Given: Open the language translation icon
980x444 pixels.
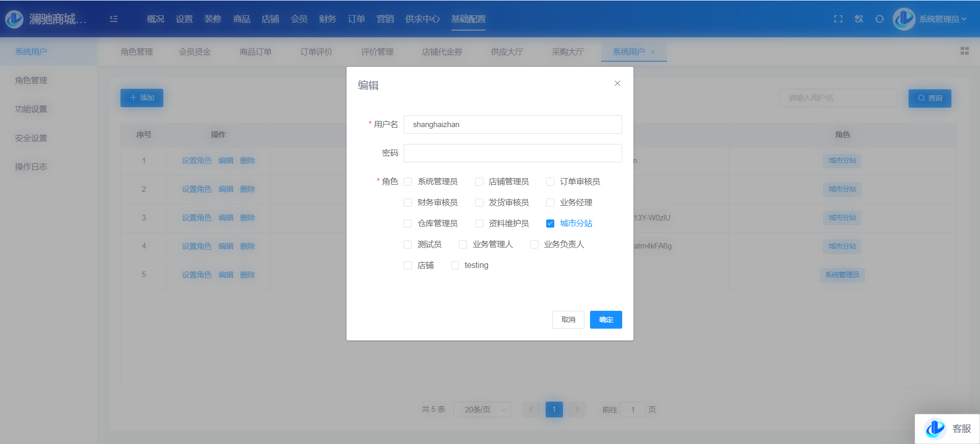Looking at the screenshot, I should click(x=859, y=19).
